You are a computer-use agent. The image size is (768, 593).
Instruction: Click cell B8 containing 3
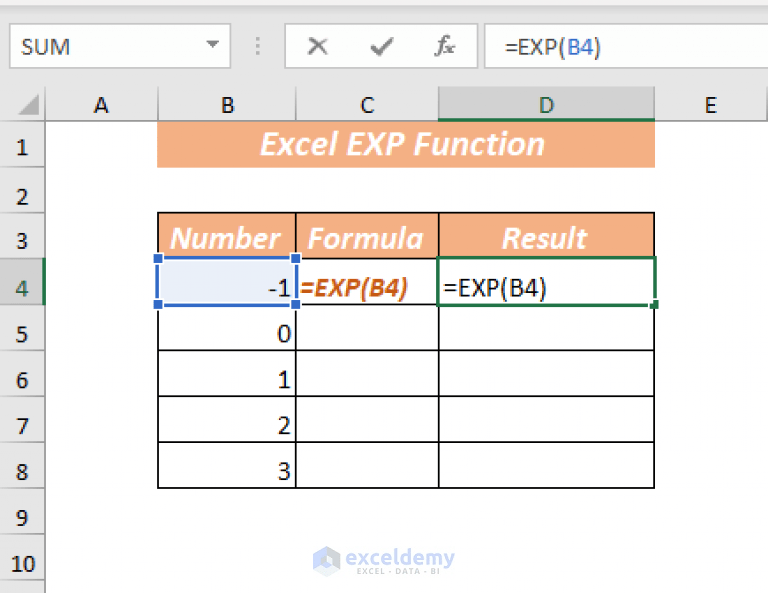point(227,466)
